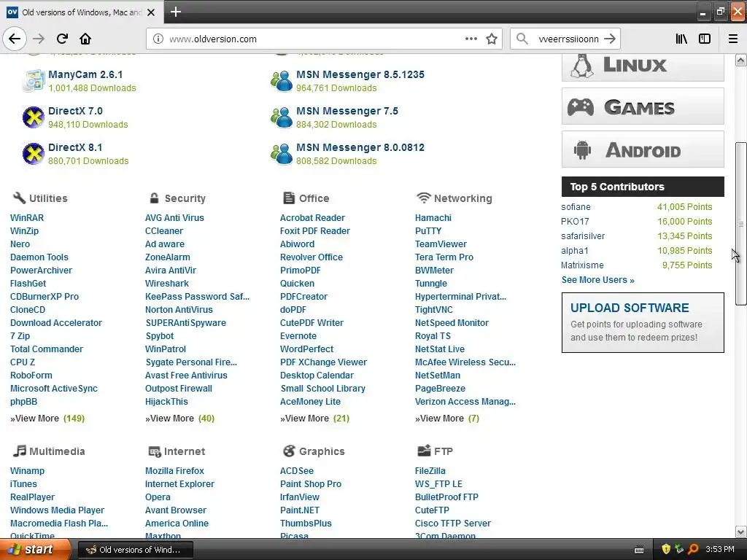This screenshot has height=560, width=747.
Task: Open the Library bookmarks icon
Action: click(x=682, y=39)
